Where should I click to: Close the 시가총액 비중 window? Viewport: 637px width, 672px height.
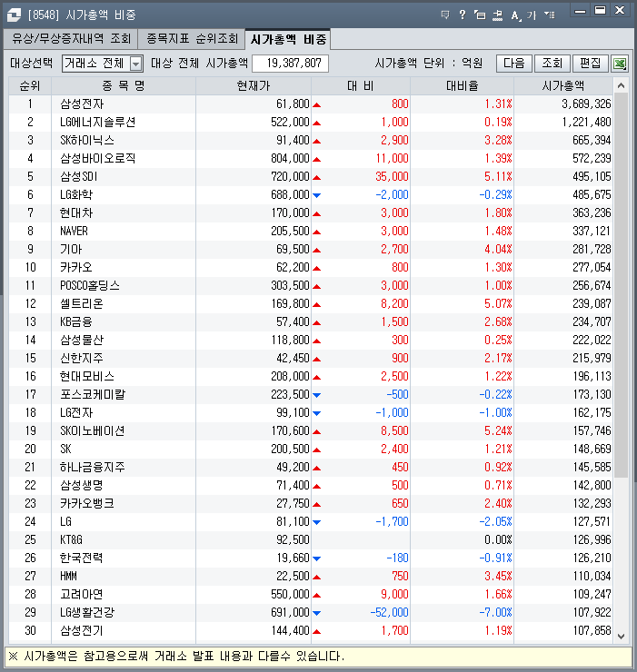(x=620, y=11)
